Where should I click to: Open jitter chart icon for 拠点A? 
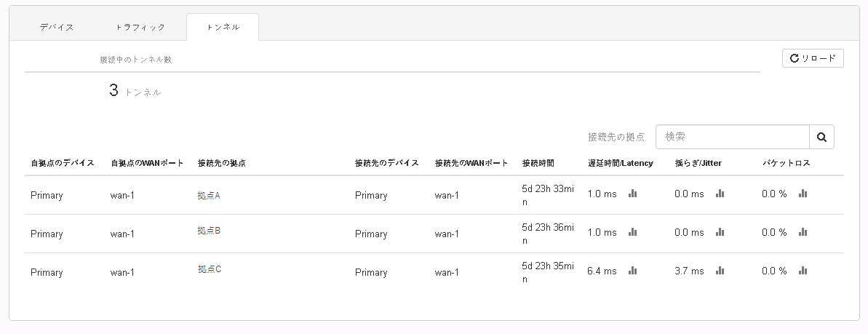pyautogui.click(x=720, y=194)
